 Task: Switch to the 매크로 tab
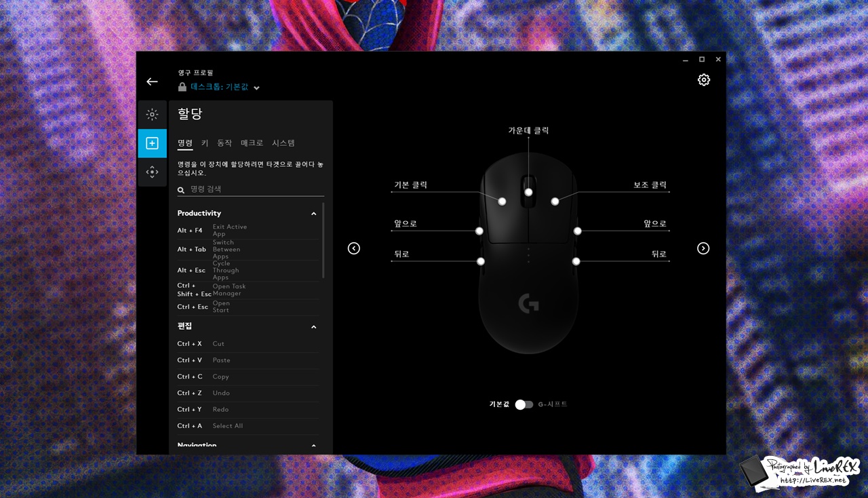(252, 143)
